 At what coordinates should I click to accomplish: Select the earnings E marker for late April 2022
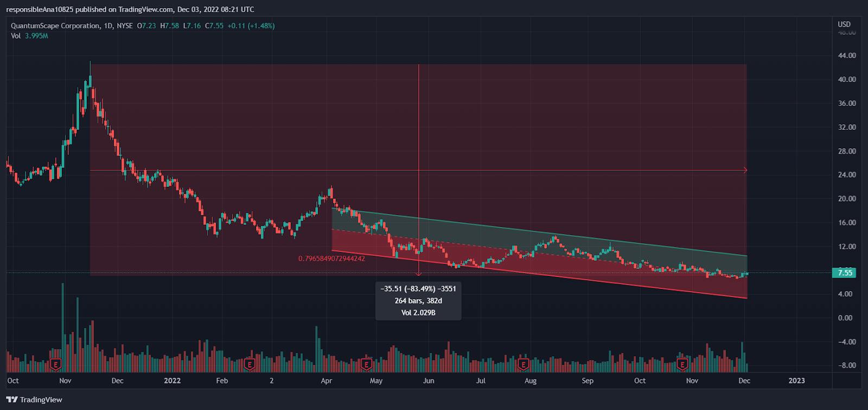tap(367, 364)
